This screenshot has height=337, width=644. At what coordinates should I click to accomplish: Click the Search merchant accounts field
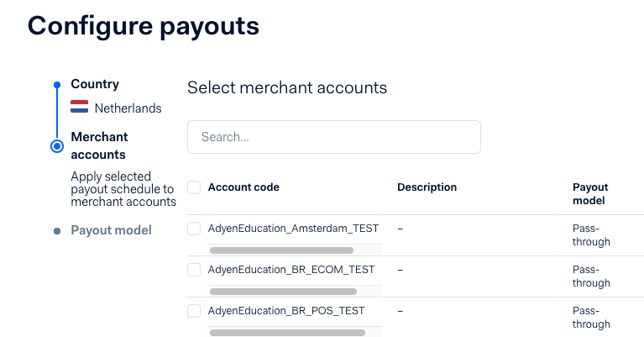pyautogui.click(x=334, y=137)
